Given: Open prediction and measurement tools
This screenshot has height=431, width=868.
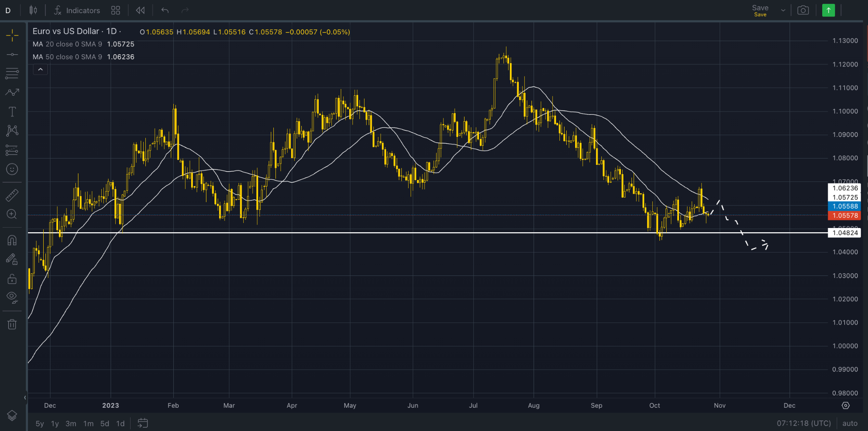Looking at the screenshot, I should coord(12,150).
